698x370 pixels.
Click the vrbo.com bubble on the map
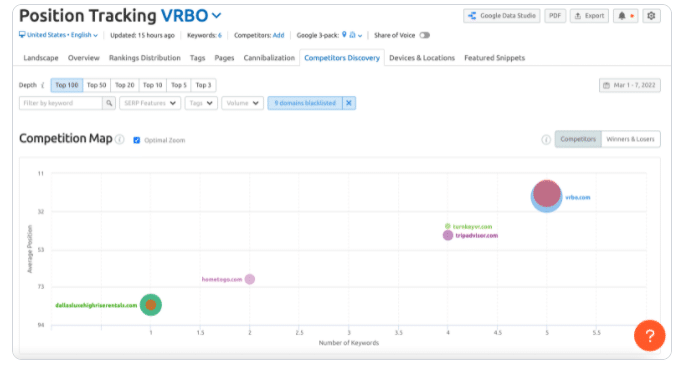tap(547, 196)
